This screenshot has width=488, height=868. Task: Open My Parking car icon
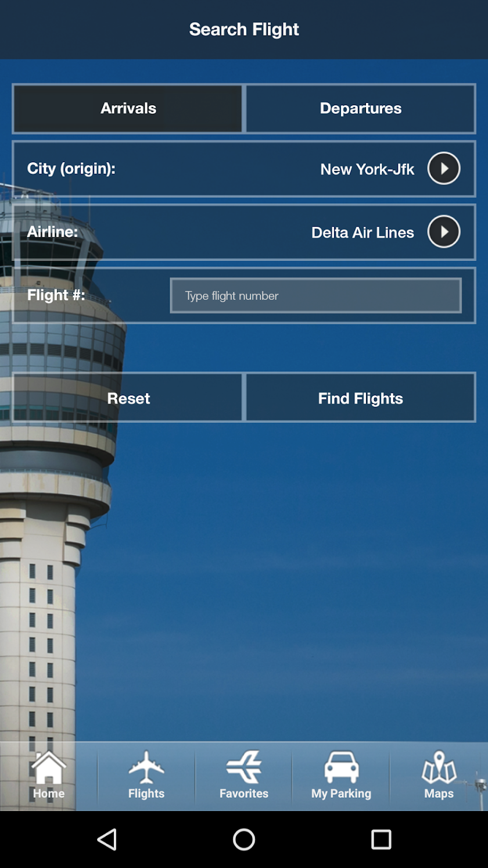click(x=342, y=767)
